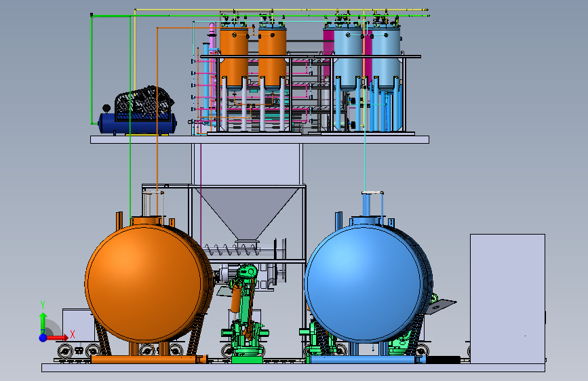Select the green robot arm assembly
The image size is (588, 381).
[x=245, y=313]
